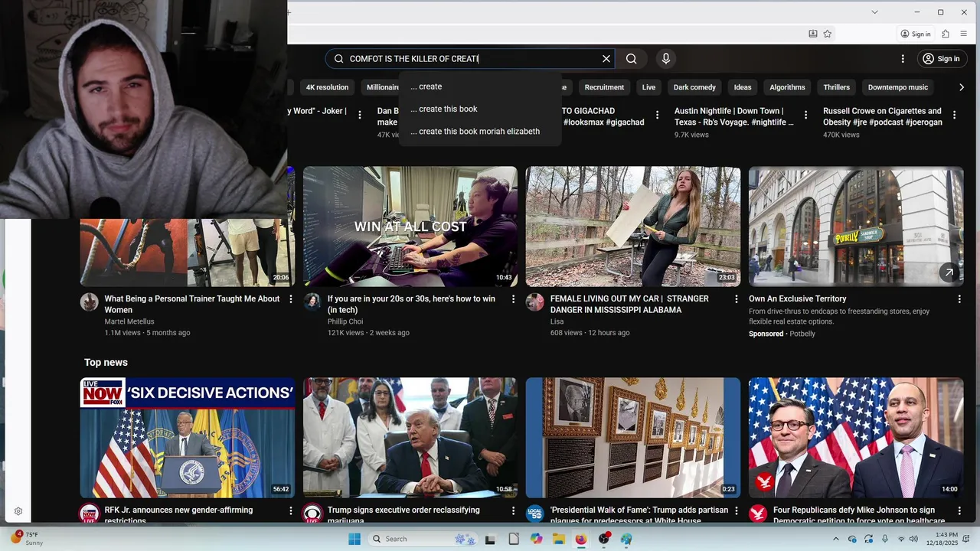The image size is (980, 551).
Task: Open options for GIGACHAD short
Action: tap(657, 116)
